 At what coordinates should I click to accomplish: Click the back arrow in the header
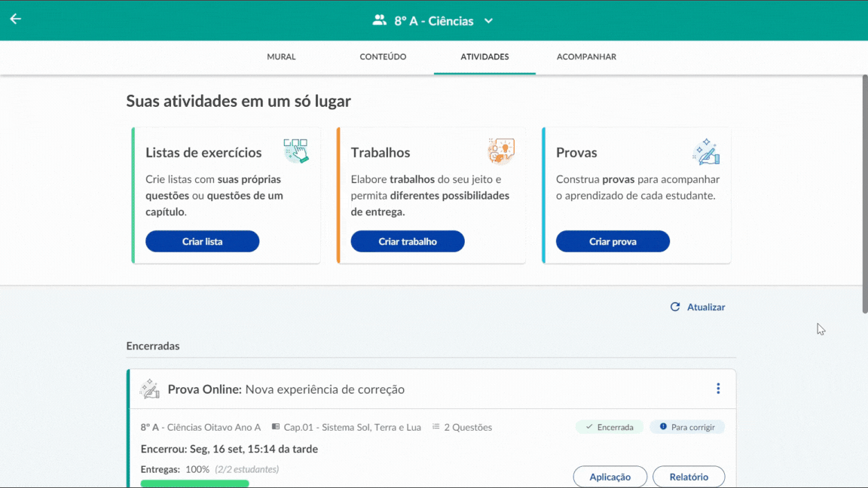(16, 18)
